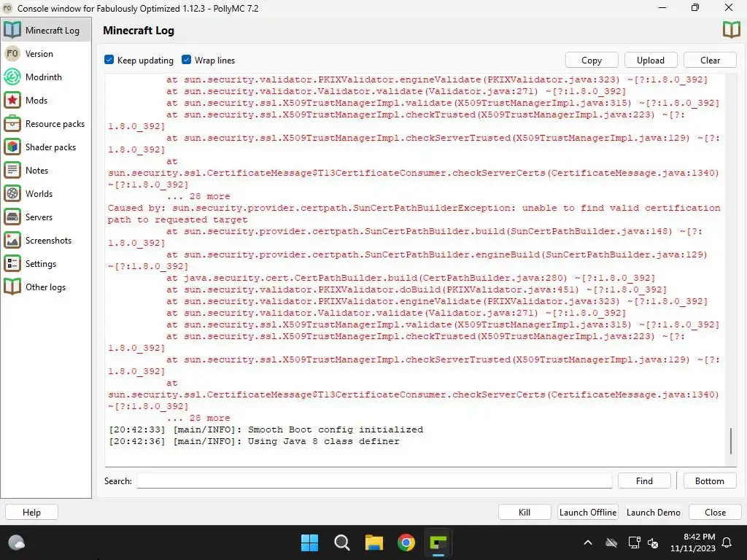Viewport: 747px width, 560px height.
Task: Open the Notes page icon
Action: tap(12, 170)
